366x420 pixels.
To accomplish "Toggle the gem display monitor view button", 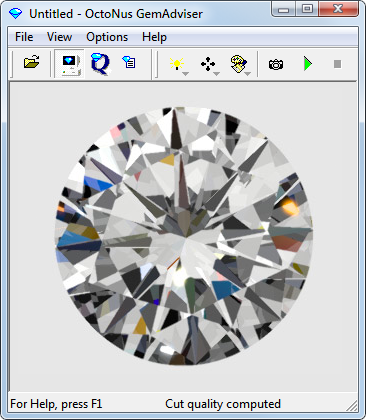I will point(70,64).
